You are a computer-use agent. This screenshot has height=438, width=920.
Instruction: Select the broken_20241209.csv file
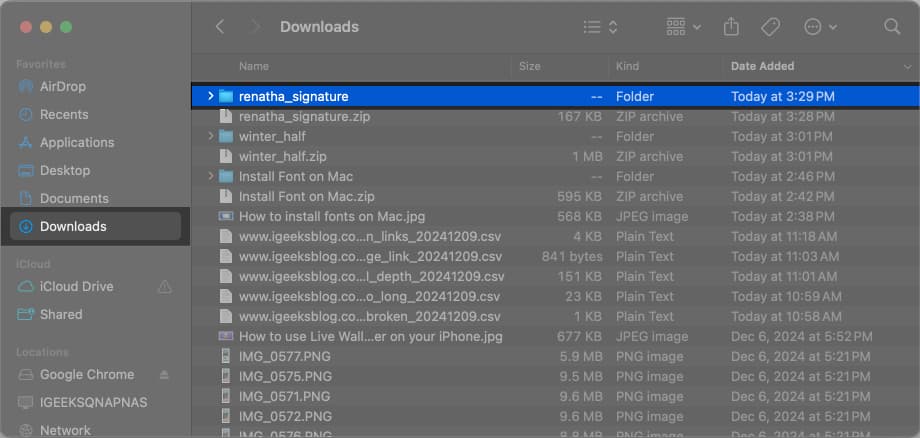click(x=370, y=316)
